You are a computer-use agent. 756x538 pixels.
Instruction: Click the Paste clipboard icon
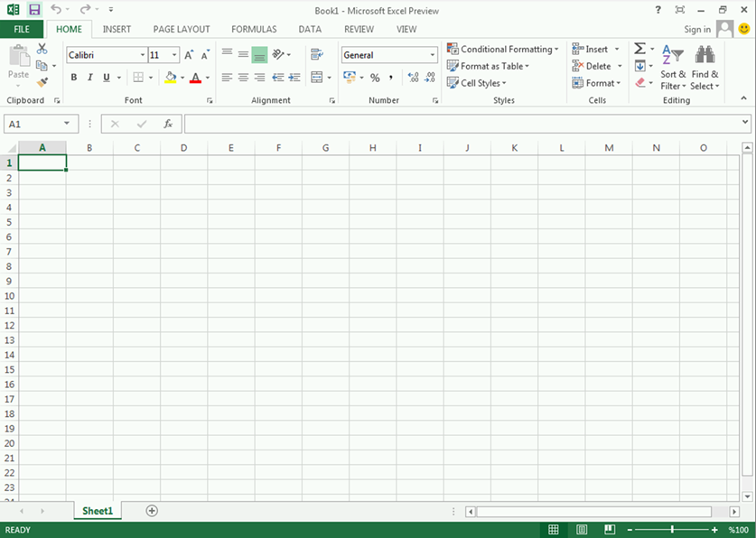[19, 56]
